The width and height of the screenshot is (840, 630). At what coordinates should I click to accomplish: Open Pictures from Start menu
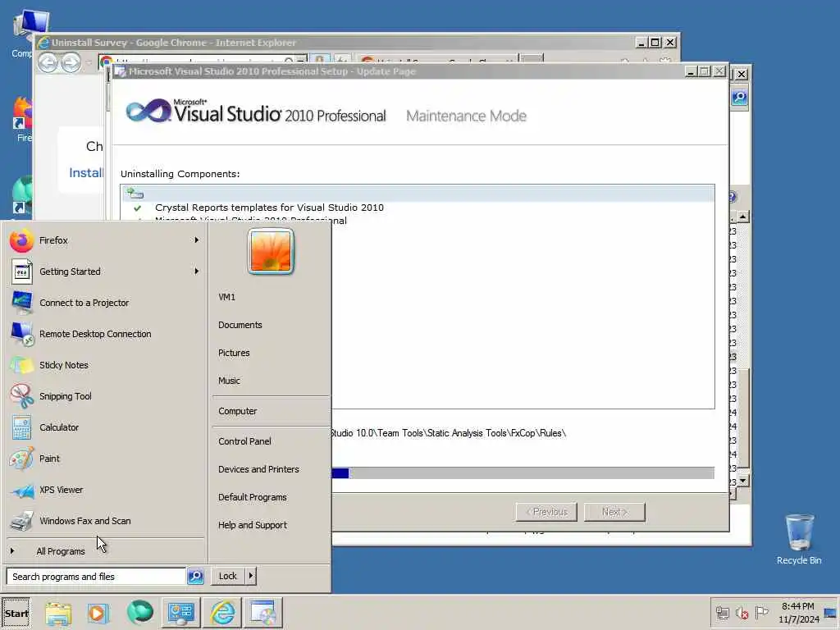click(x=234, y=353)
